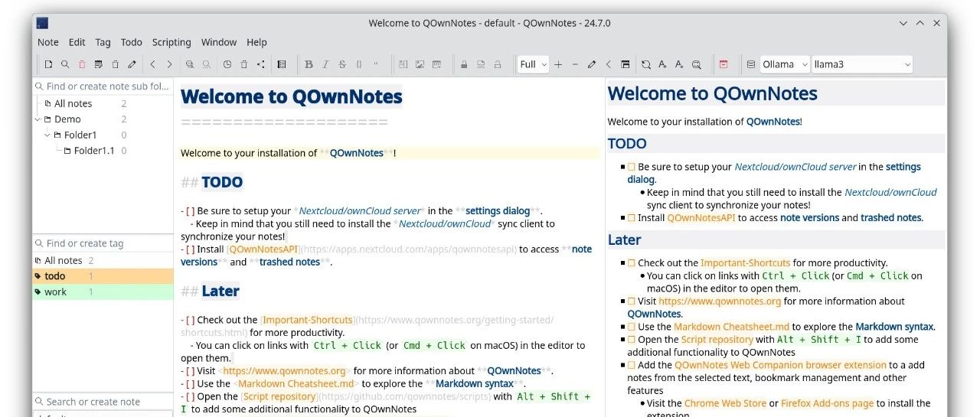The height and width of the screenshot is (417, 980).
Task: Insert code block with the braces icon
Action: [x=359, y=64]
